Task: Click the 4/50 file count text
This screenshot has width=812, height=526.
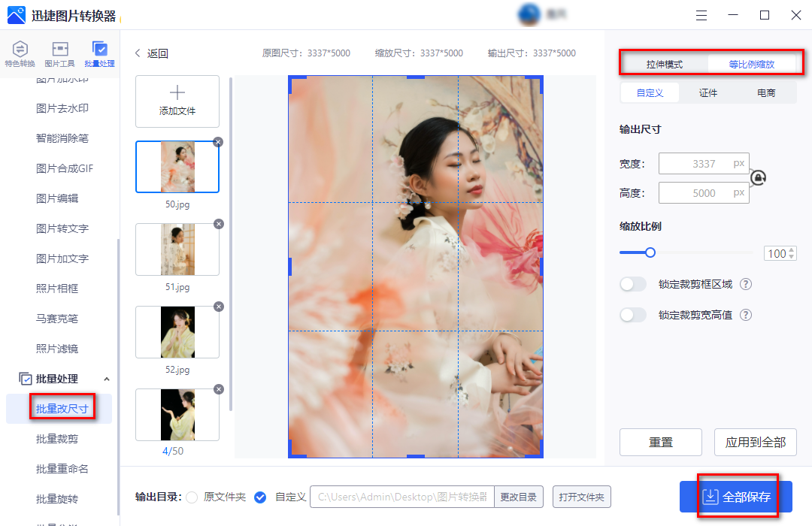Action: coord(173,451)
